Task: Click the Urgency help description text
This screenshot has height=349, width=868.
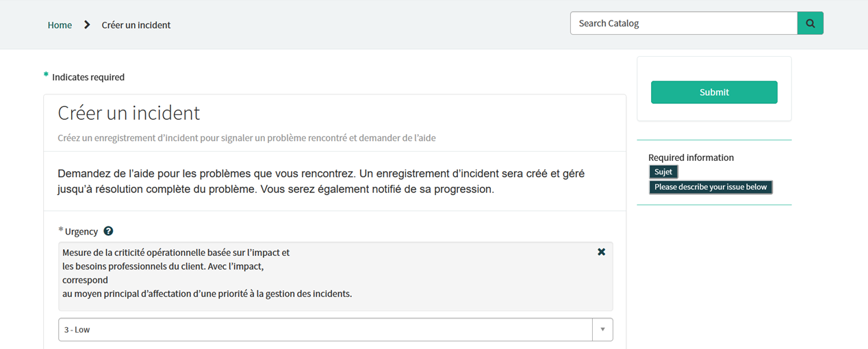Action: (x=207, y=273)
